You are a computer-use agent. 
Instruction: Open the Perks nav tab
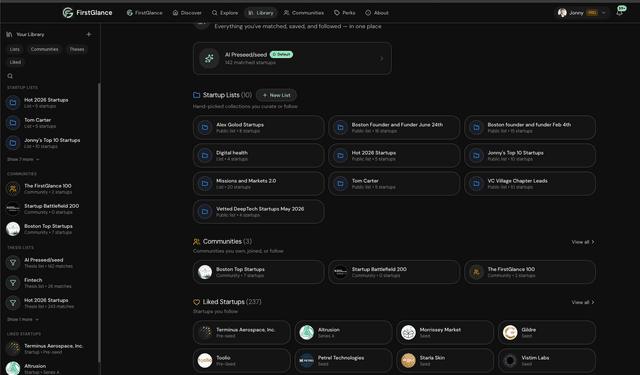[x=344, y=13]
